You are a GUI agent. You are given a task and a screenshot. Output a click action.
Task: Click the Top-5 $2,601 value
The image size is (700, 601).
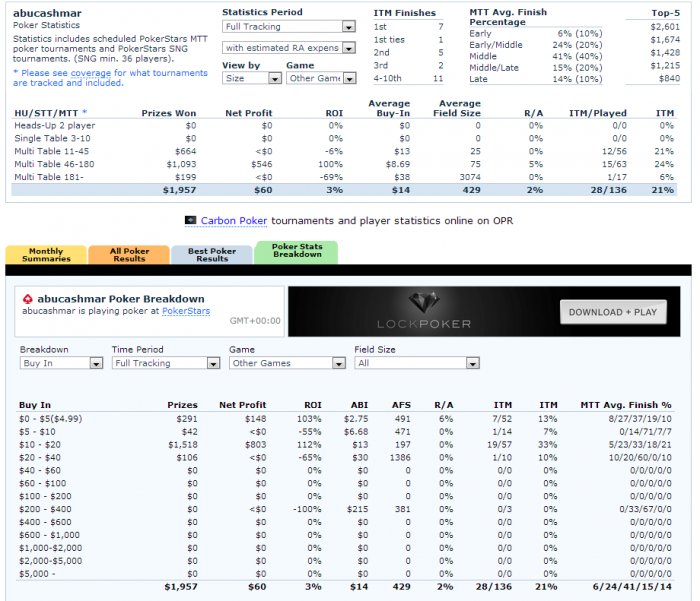click(665, 27)
